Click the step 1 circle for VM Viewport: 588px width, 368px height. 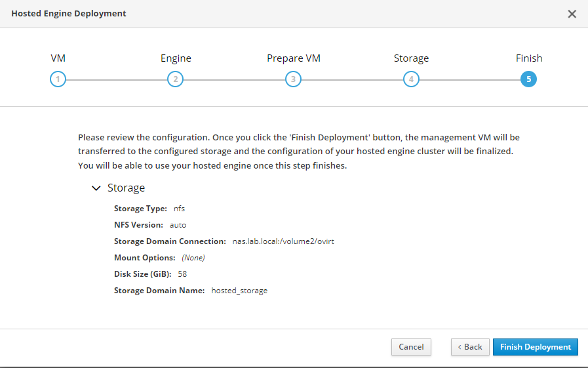pyautogui.click(x=58, y=79)
